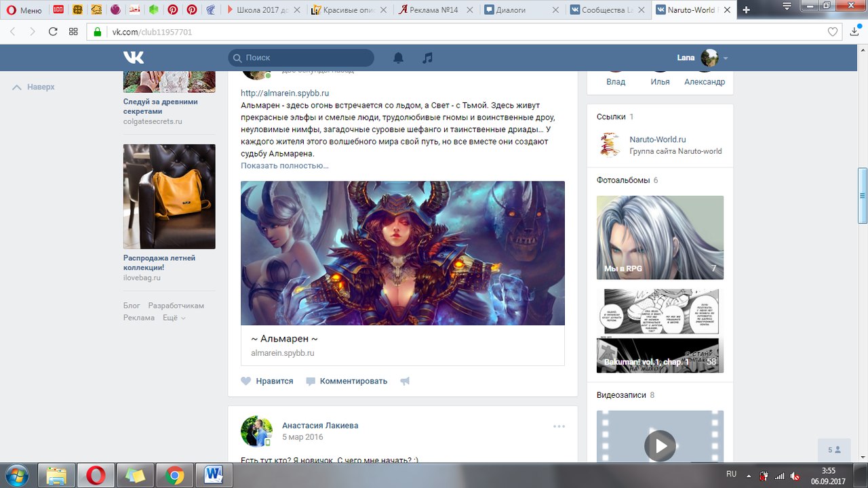This screenshot has height=488, width=868.
Task: Click the bookmark heart icon in address bar
Action: [x=833, y=31]
